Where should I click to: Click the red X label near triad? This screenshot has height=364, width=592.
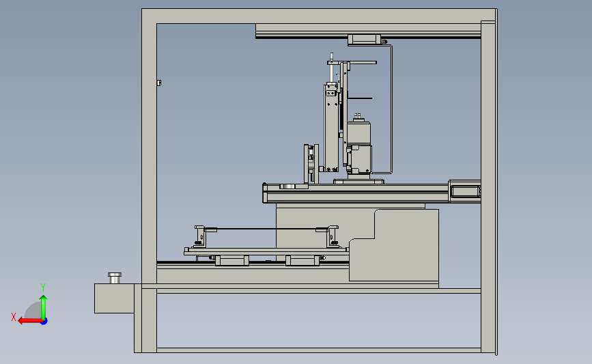(x=14, y=317)
